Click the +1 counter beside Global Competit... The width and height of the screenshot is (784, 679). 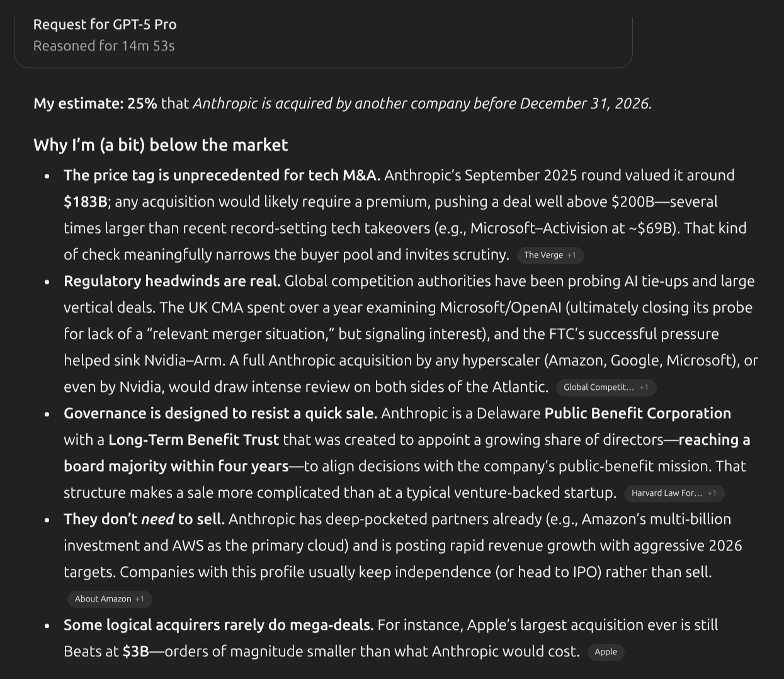click(x=644, y=387)
